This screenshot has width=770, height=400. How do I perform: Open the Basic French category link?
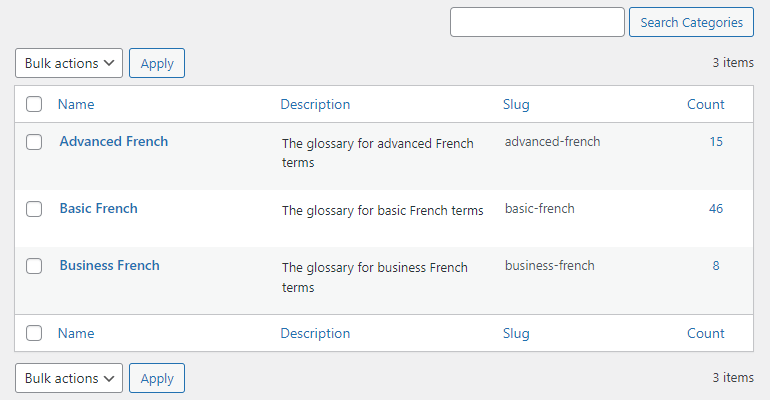coord(98,208)
